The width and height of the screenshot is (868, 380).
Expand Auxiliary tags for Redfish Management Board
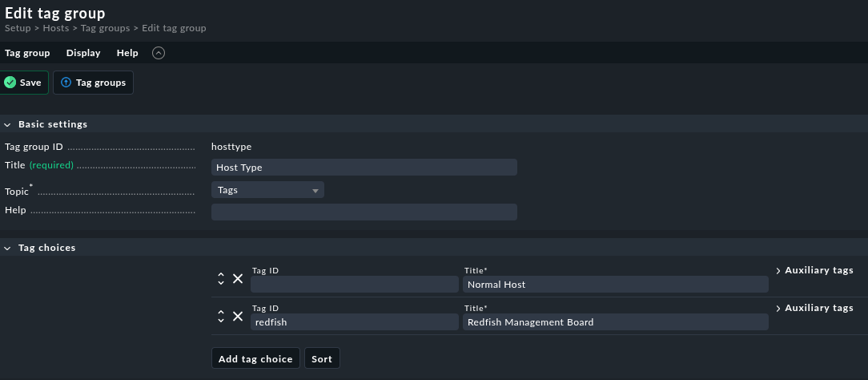coord(814,308)
